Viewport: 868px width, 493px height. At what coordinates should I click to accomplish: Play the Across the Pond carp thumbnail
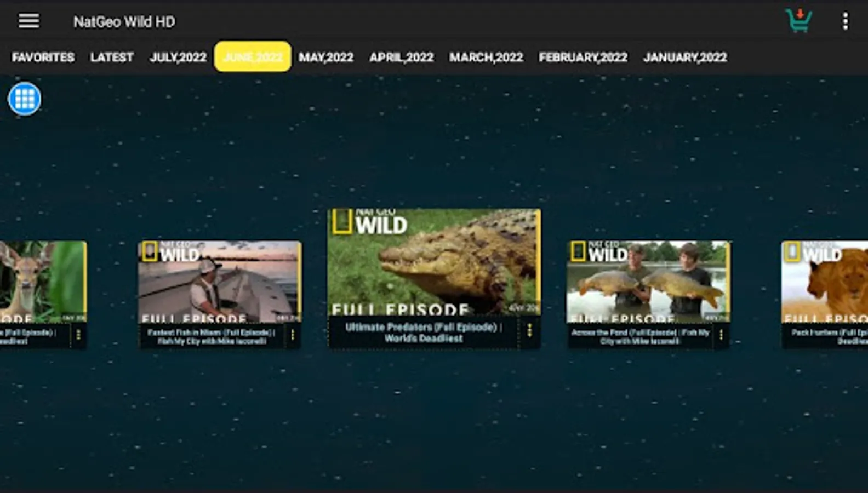[648, 282]
